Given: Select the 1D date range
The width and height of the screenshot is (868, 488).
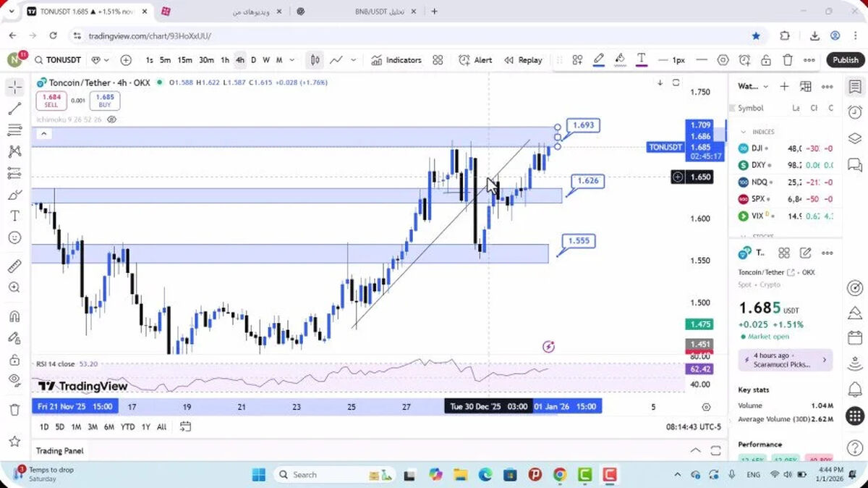Looking at the screenshot, I should tap(43, 426).
